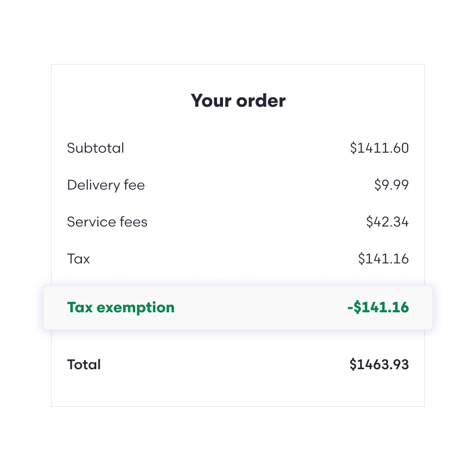Screen dimensions: 476x449
Task: Click the green -$141.16 exemption amount
Action: (378, 307)
